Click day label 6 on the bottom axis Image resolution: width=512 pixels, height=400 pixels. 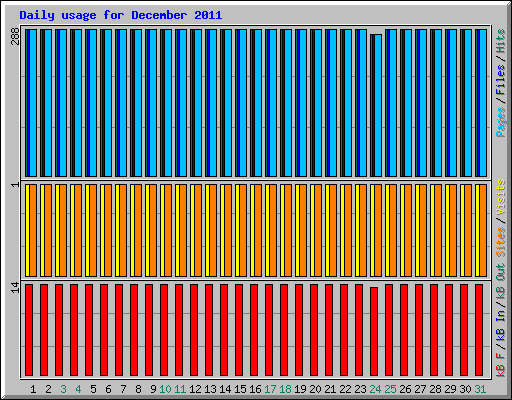[108, 389]
